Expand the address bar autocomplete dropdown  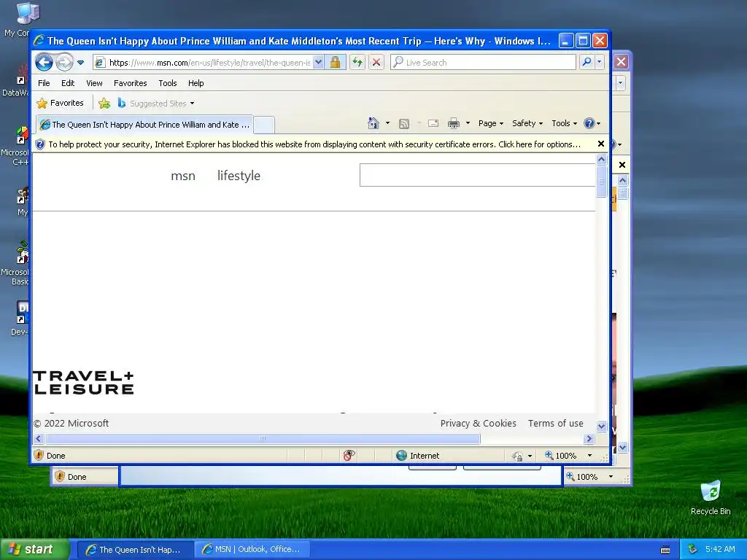click(319, 63)
